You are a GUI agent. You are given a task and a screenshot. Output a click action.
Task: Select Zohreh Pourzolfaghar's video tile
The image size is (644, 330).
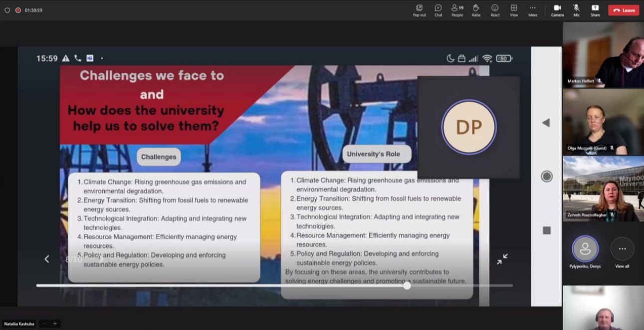(x=603, y=188)
